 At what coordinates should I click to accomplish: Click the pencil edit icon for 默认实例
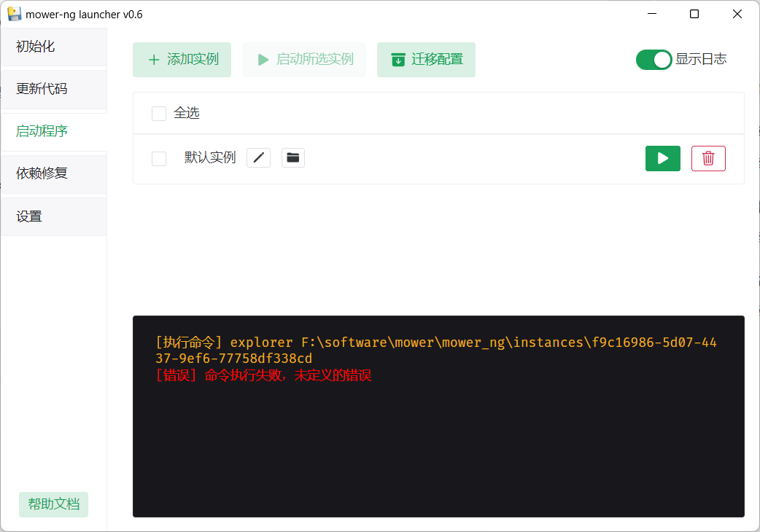(x=258, y=158)
